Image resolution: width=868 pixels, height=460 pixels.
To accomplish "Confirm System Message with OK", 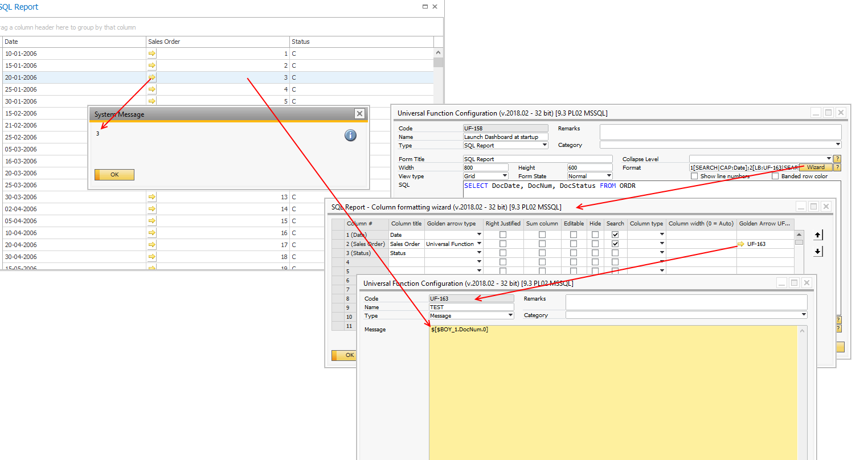I will coord(114,175).
